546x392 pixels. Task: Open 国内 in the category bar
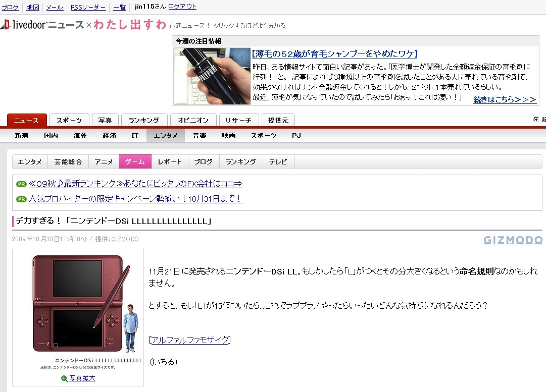pos(51,136)
